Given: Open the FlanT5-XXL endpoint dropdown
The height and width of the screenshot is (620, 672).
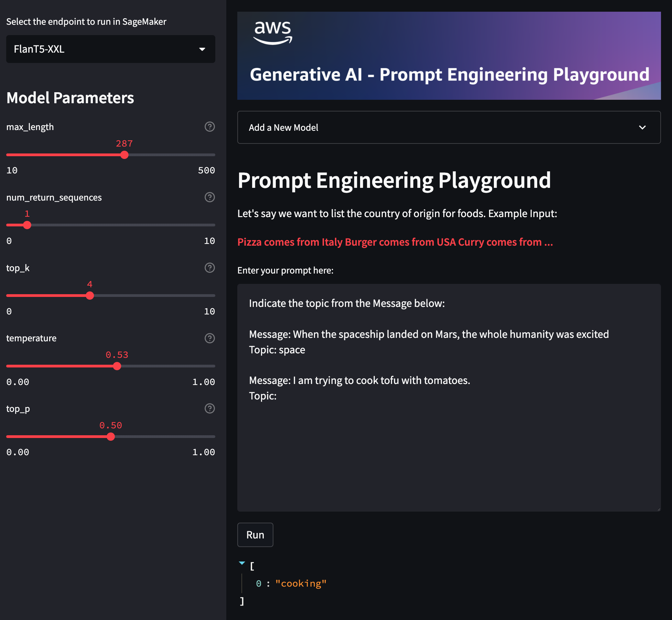Looking at the screenshot, I should point(111,49).
